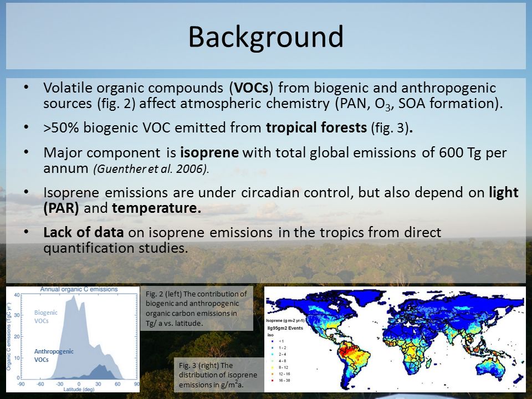
Task: Click 'Isoprene (g m-2 yr-1)' legend title
Action: click(285, 321)
